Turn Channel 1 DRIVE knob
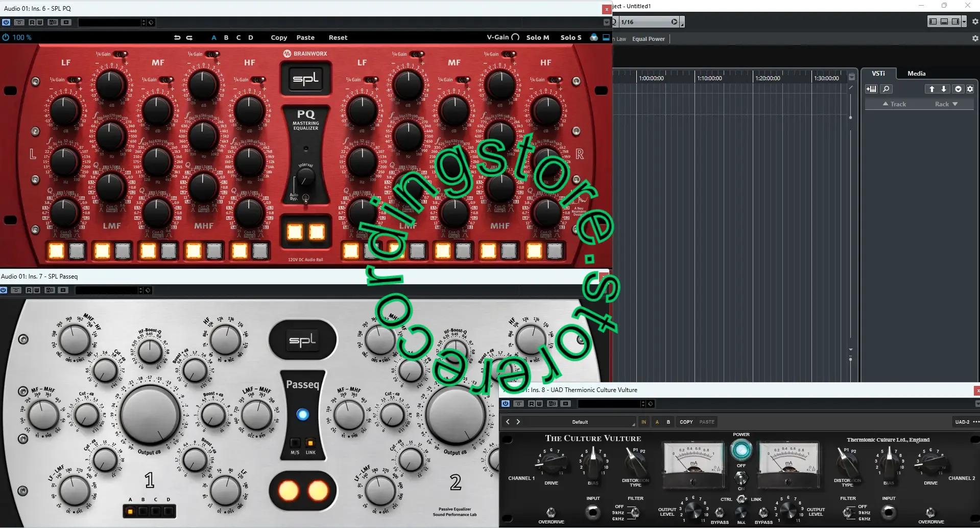This screenshot has width=980, height=528. point(551,464)
